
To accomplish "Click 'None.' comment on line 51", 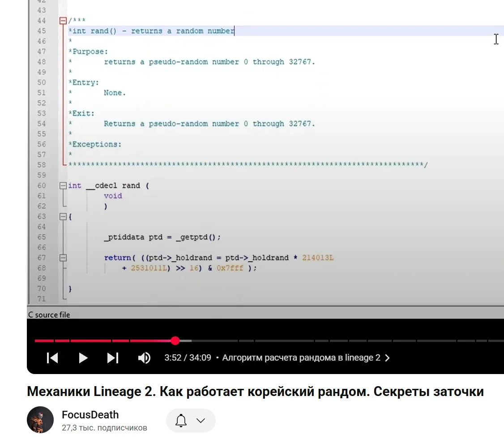I will click(115, 93).
